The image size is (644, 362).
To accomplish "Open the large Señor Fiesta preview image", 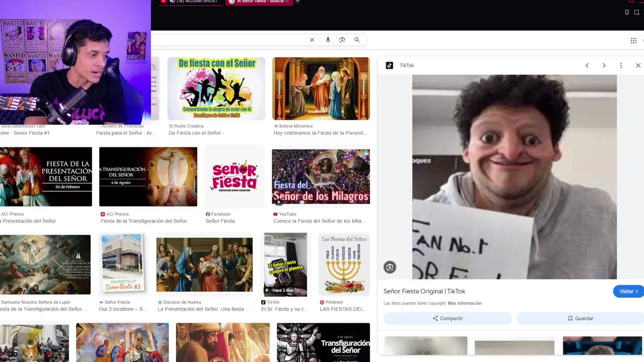I will 514,177.
